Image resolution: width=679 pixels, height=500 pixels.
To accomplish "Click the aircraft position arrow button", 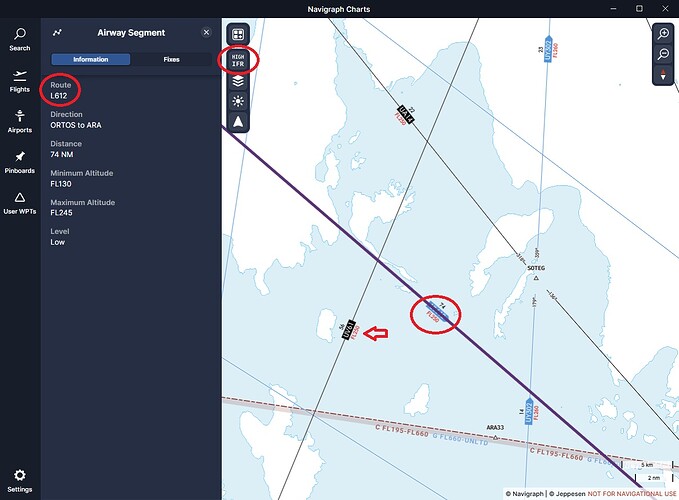I will pos(238,122).
